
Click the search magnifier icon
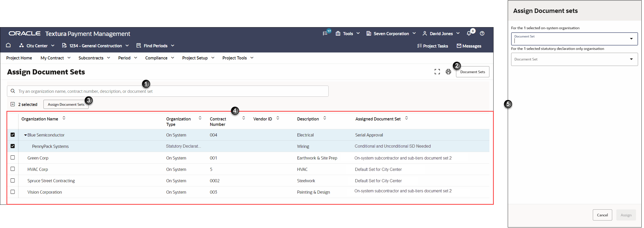(13, 91)
